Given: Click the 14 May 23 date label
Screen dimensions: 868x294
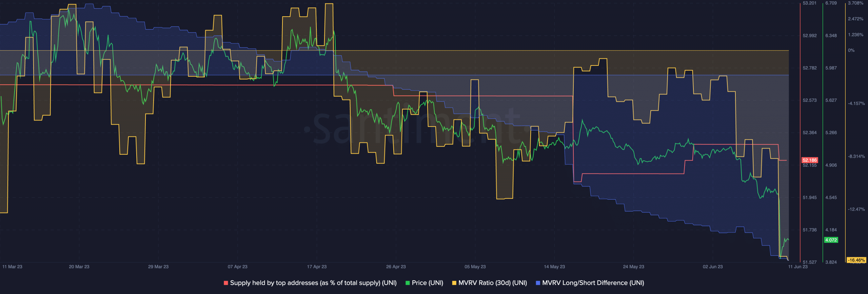Looking at the screenshot, I should [554, 267].
